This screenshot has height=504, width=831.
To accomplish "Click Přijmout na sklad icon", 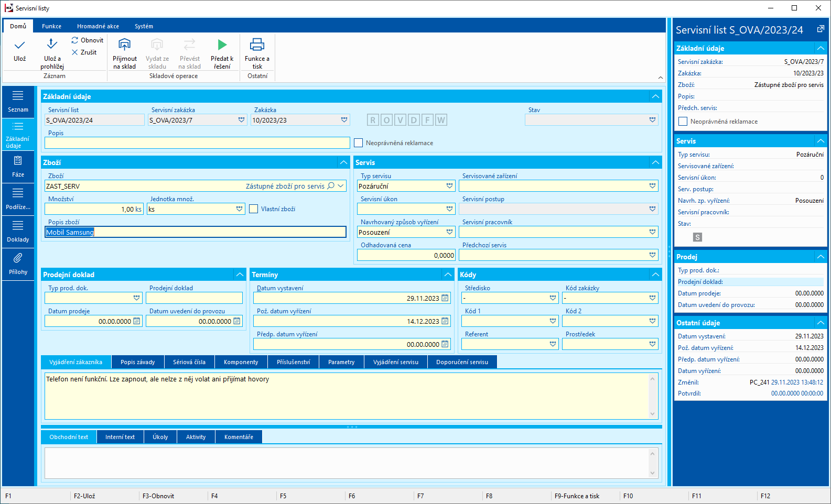I will point(124,45).
